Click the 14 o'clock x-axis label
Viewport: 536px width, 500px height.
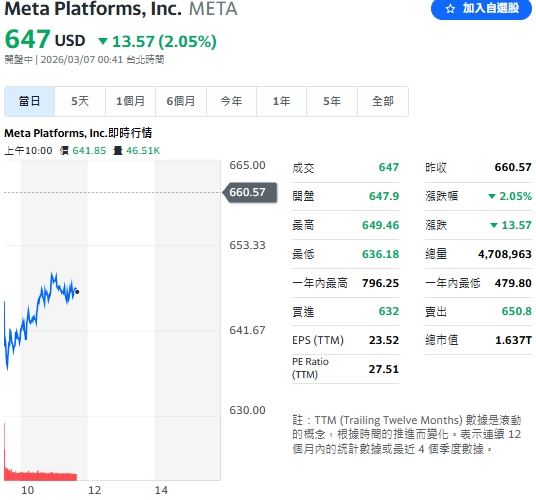[161, 490]
